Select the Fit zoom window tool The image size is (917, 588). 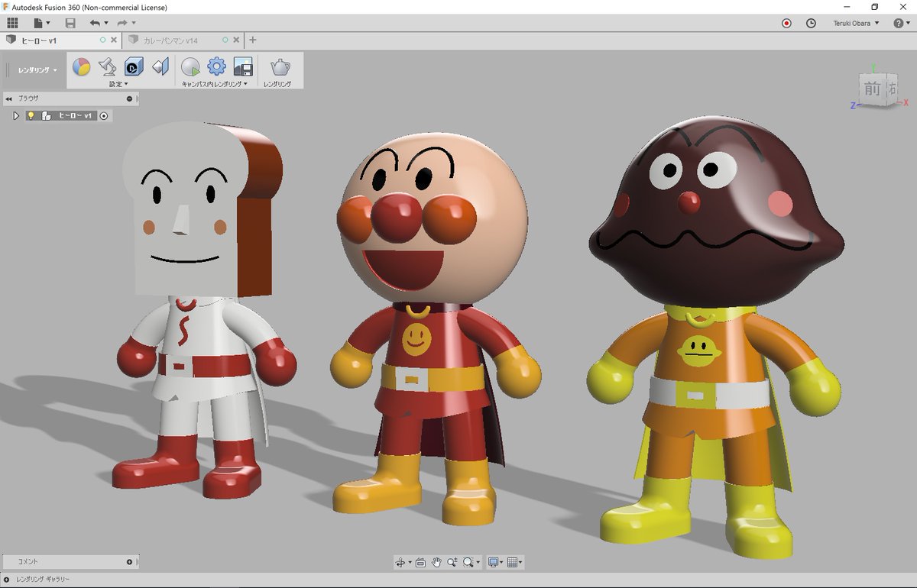469,563
